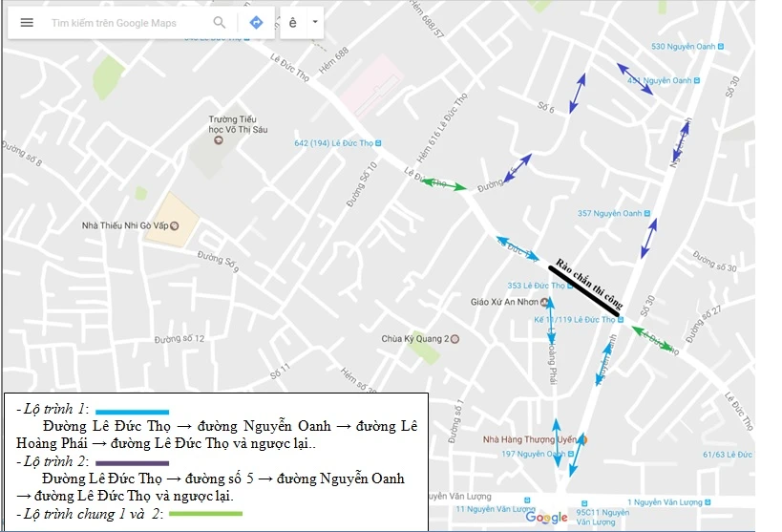Select the Nhà Hàng Thượng Uyển restaurant marker
This screenshot has height=532, width=782.
[584, 440]
